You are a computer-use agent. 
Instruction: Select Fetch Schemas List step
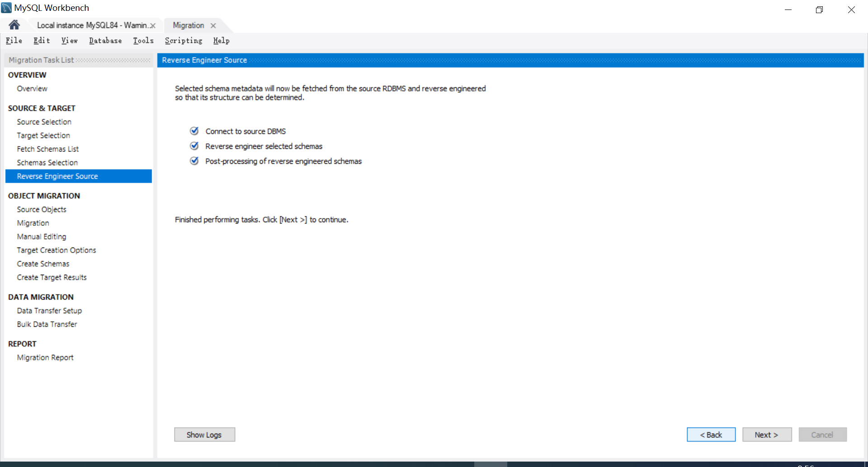coord(48,149)
